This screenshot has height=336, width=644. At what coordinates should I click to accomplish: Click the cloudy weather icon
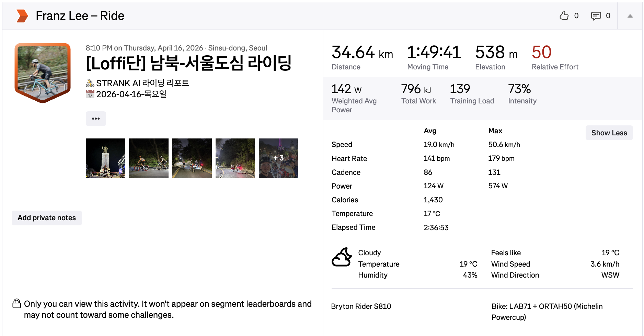click(x=342, y=257)
